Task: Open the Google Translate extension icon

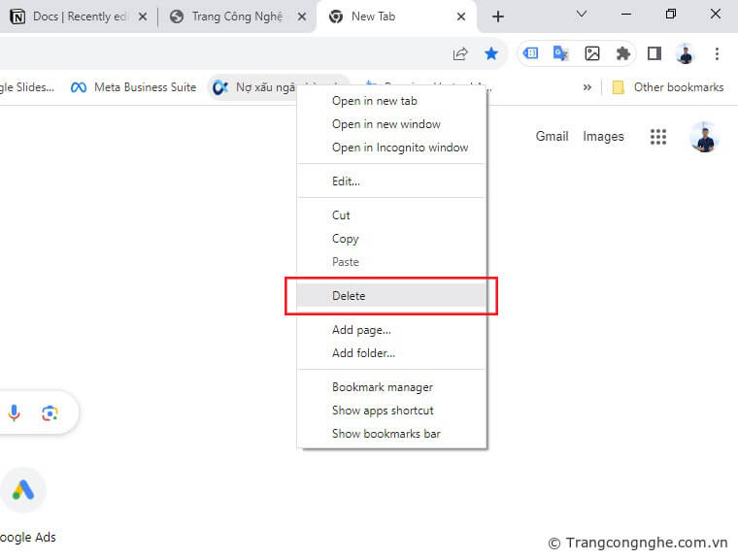Action: tap(560, 54)
